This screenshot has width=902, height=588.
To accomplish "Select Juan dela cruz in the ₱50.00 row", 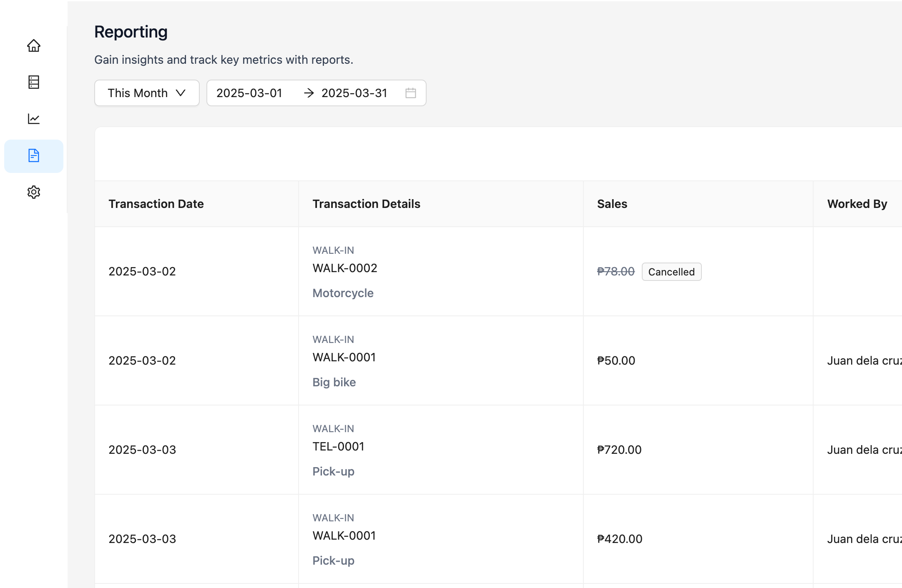I will pyautogui.click(x=864, y=360).
